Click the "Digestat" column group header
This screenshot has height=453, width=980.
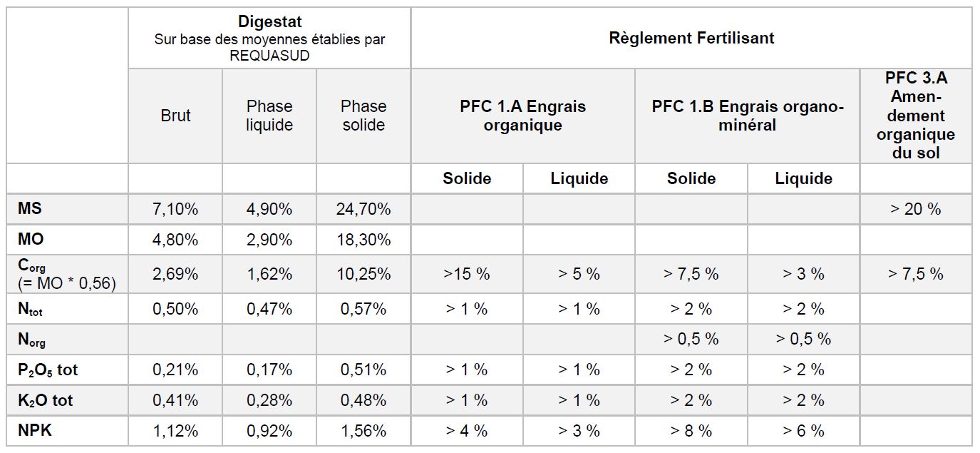tap(269, 23)
